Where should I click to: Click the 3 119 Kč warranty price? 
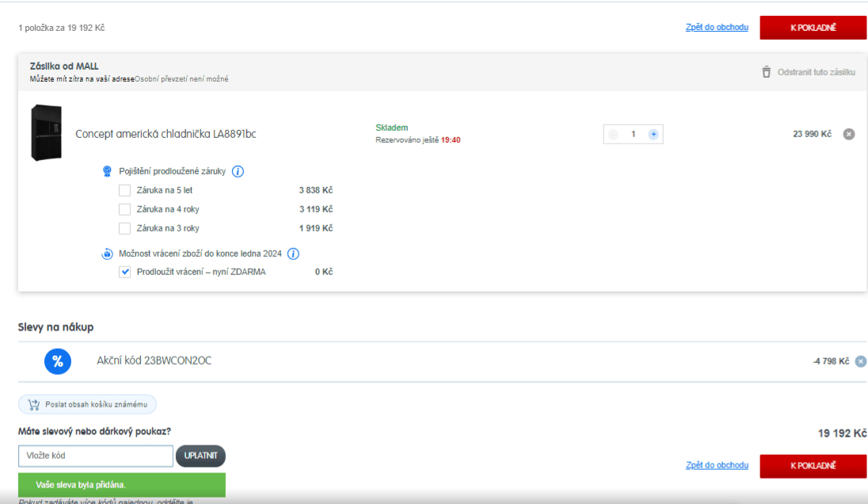coord(315,209)
